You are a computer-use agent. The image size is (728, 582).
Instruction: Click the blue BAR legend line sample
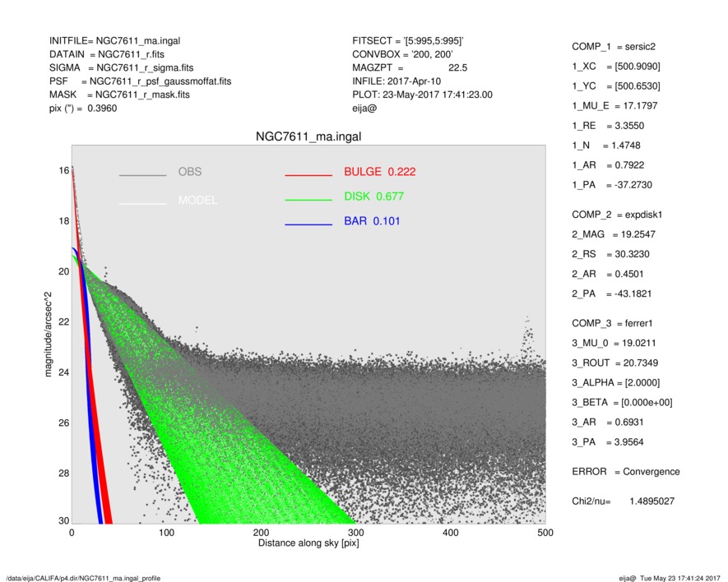click(x=308, y=224)
